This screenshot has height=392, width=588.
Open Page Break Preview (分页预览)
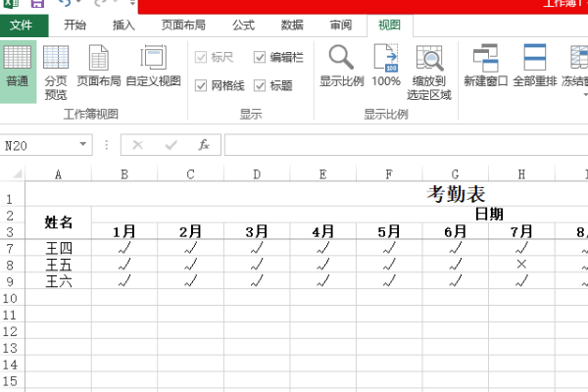[x=56, y=72]
